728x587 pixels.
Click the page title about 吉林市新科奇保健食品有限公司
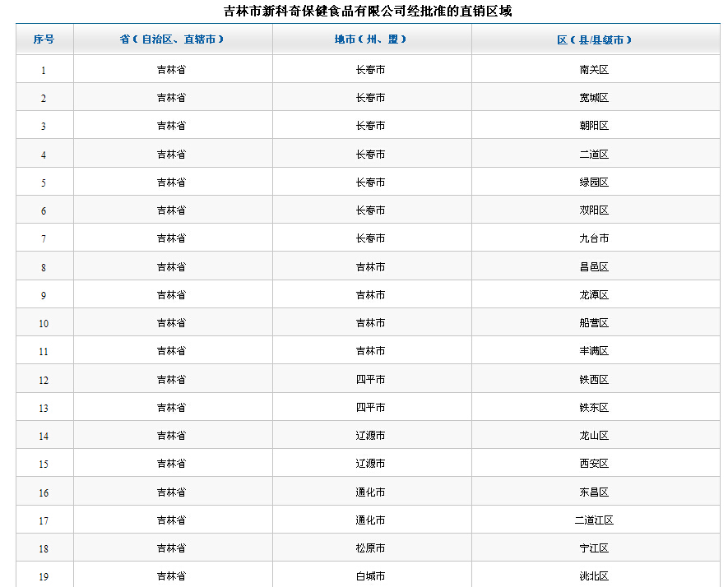pos(367,12)
